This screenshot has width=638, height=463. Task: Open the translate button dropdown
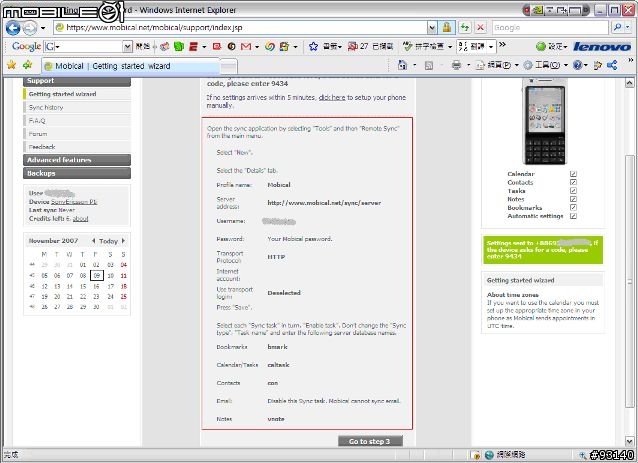coord(491,47)
